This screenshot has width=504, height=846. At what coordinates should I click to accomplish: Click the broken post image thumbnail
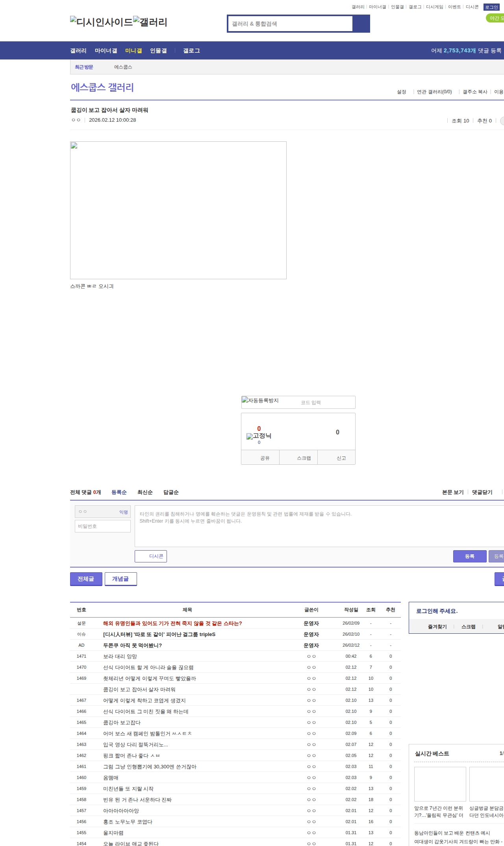[x=178, y=210]
